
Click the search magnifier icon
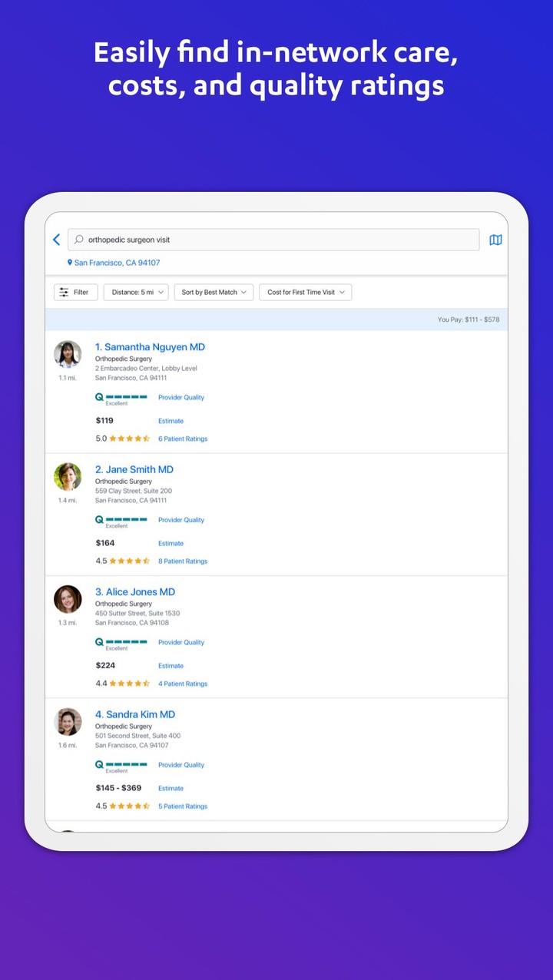point(78,240)
